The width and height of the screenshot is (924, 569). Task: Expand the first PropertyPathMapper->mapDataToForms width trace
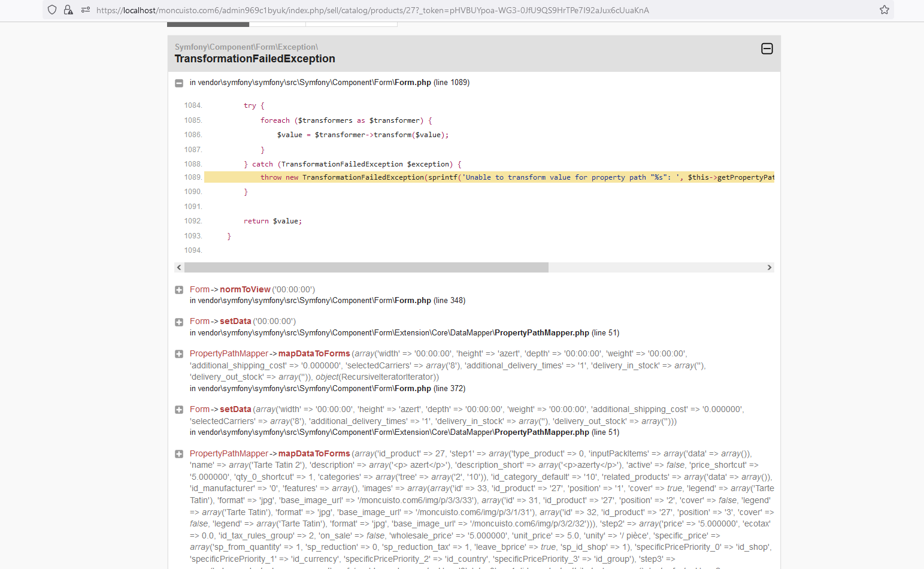point(178,354)
